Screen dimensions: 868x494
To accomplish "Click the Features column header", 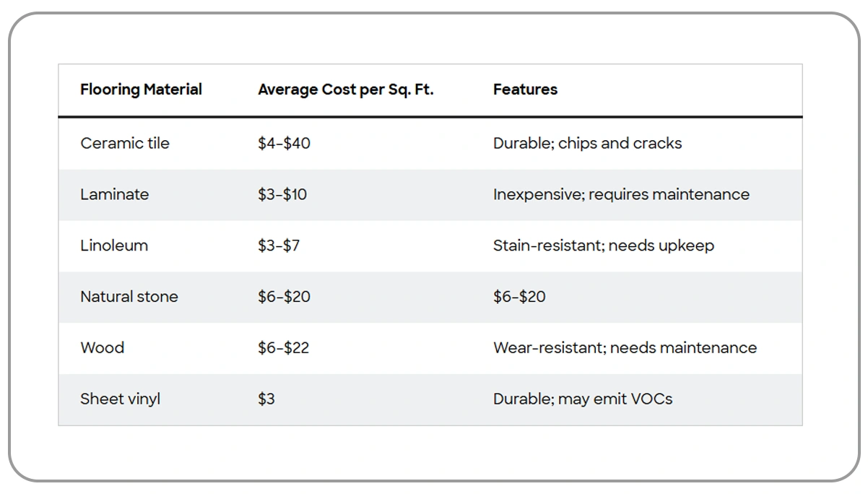I will 525,90.
